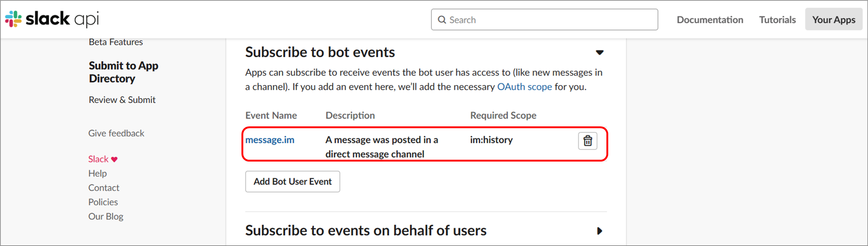Open Review & Submit in the sidebar
Image resolution: width=868 pixels, height=246 pixels.
click(122, 100)
